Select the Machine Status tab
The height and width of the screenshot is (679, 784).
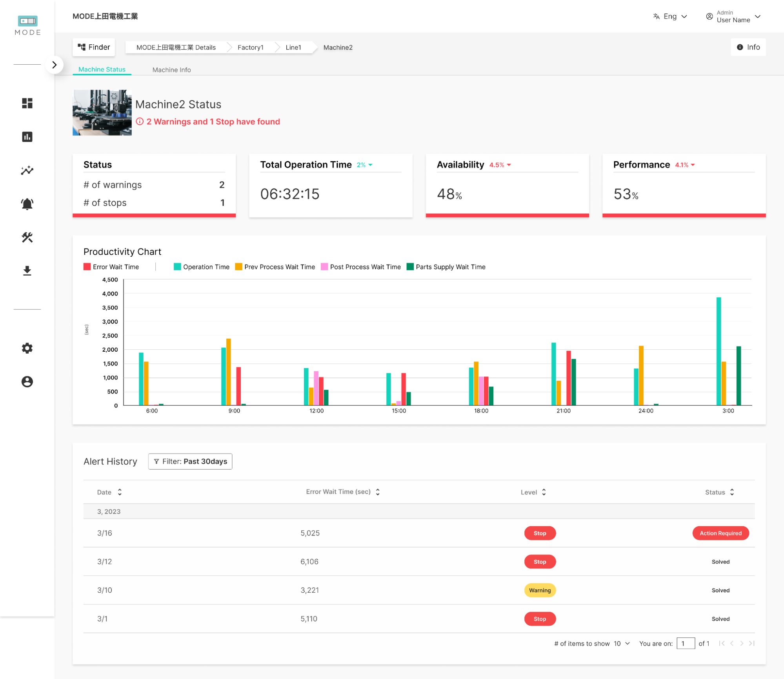(102, 69)
